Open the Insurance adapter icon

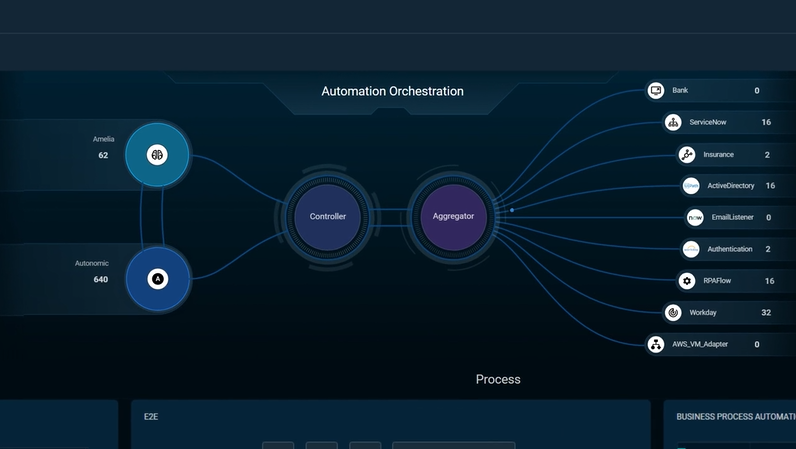pyautogui.click(x=686, y=155)
